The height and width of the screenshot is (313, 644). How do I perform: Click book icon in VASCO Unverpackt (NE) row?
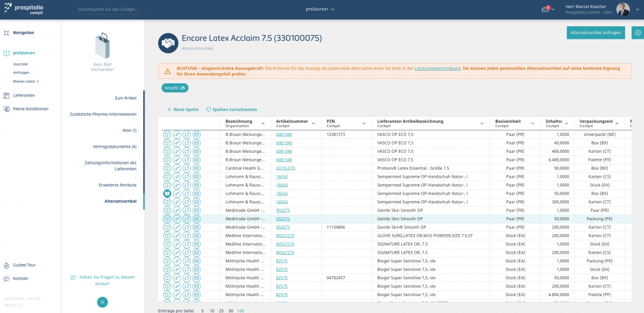(167, 135)
